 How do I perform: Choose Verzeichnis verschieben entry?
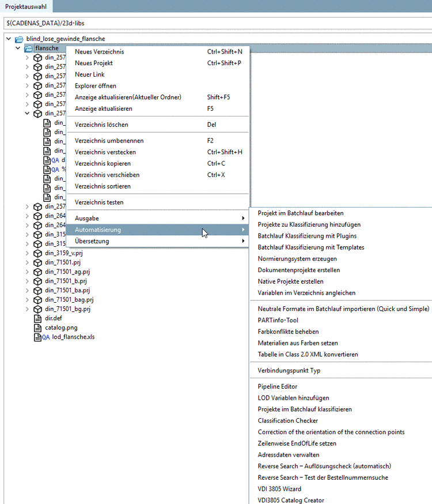point(158,175)
